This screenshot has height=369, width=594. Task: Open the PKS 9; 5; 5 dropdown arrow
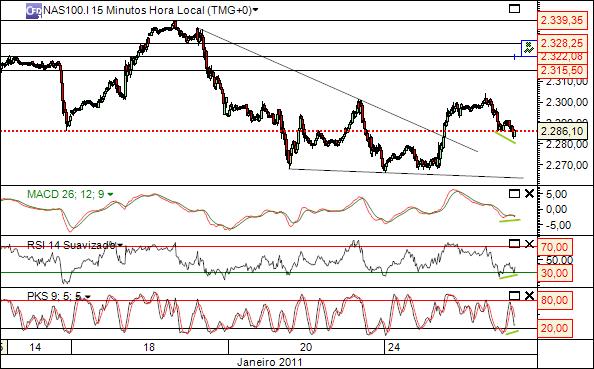(x=88, y=297)
